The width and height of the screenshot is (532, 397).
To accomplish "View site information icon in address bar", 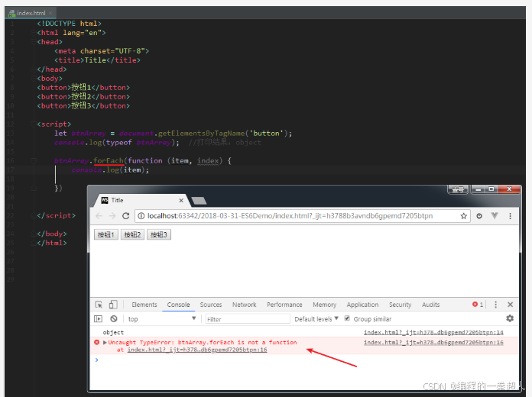I will [x=141, y=216].
